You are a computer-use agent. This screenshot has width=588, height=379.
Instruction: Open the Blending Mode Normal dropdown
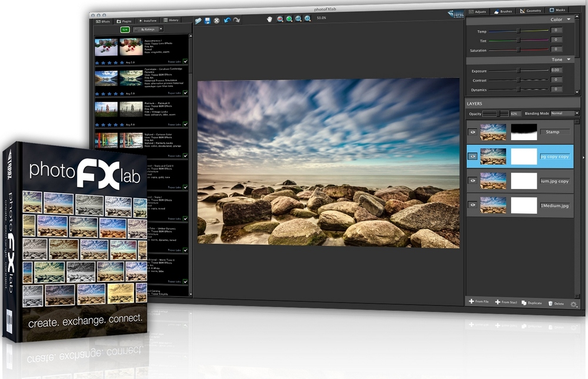tap(564, 114)
